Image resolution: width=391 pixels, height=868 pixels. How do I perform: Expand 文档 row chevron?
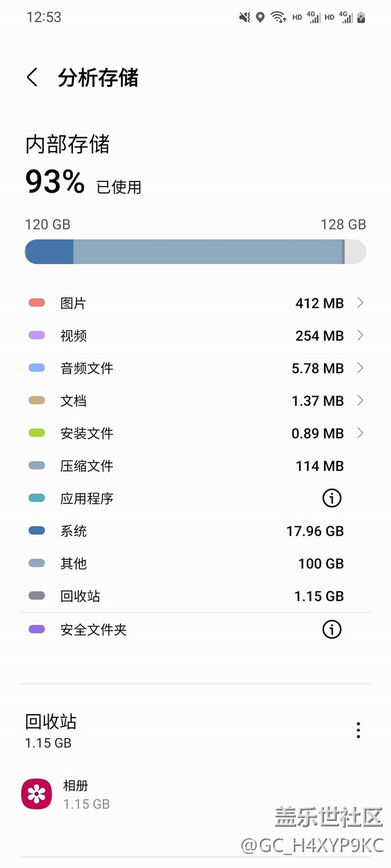pos(360,400)
